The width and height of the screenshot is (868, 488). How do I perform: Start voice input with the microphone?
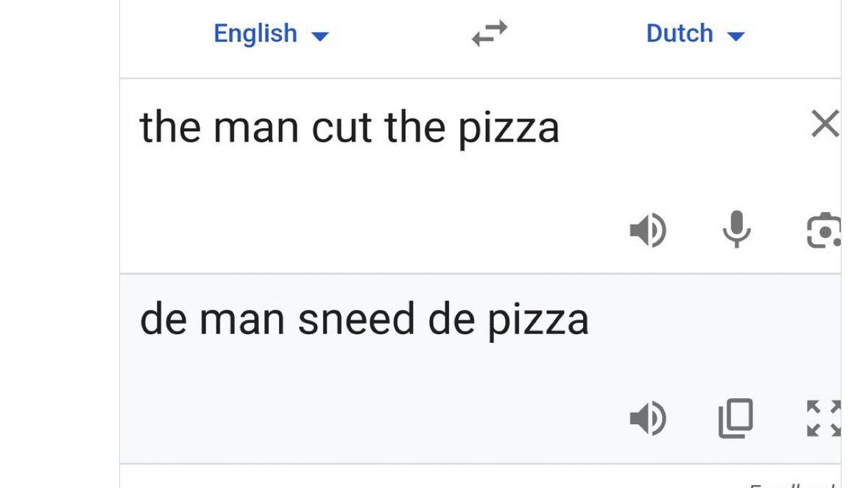click(x=736, y=230)
